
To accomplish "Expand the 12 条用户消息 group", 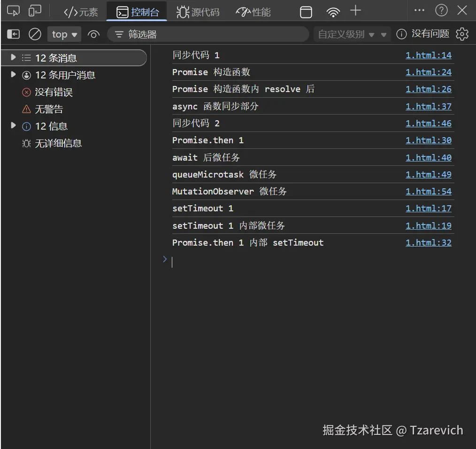I will click(x=13, y=74).
